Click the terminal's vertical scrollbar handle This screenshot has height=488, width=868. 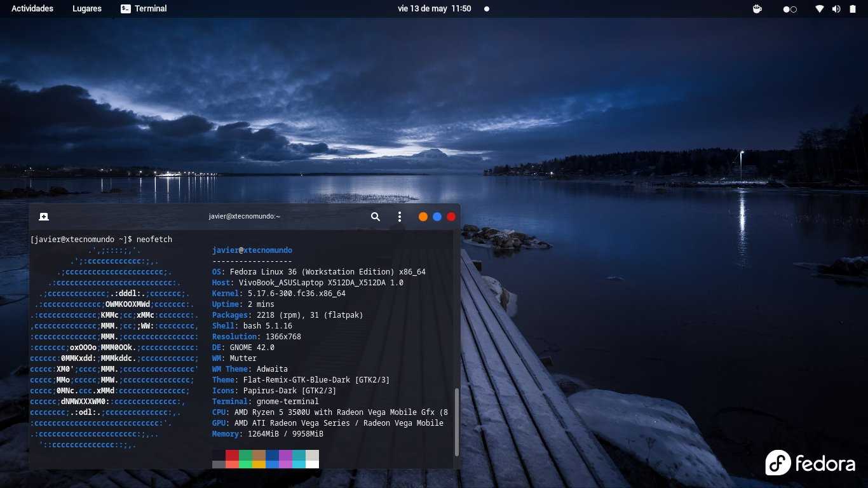pyautogui.click(x=456, y=422)
